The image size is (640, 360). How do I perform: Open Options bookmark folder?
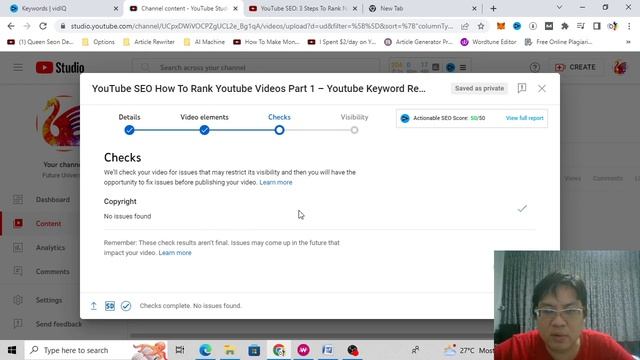(x=98, y=42)
